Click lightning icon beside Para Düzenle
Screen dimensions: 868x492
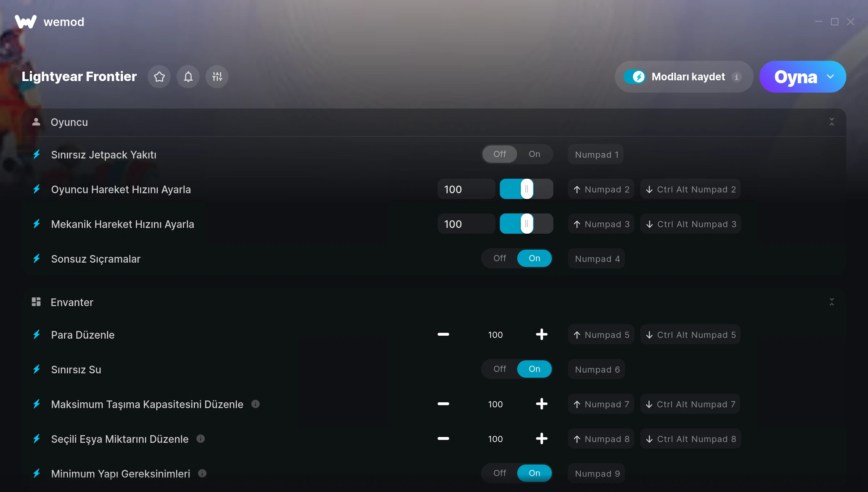coord(37,335)
